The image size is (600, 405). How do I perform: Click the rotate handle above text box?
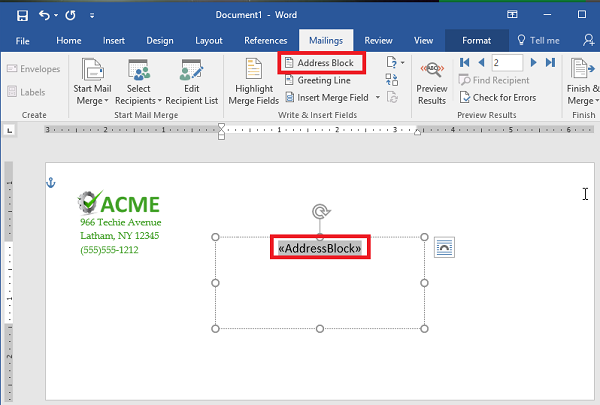click(319, 211)
